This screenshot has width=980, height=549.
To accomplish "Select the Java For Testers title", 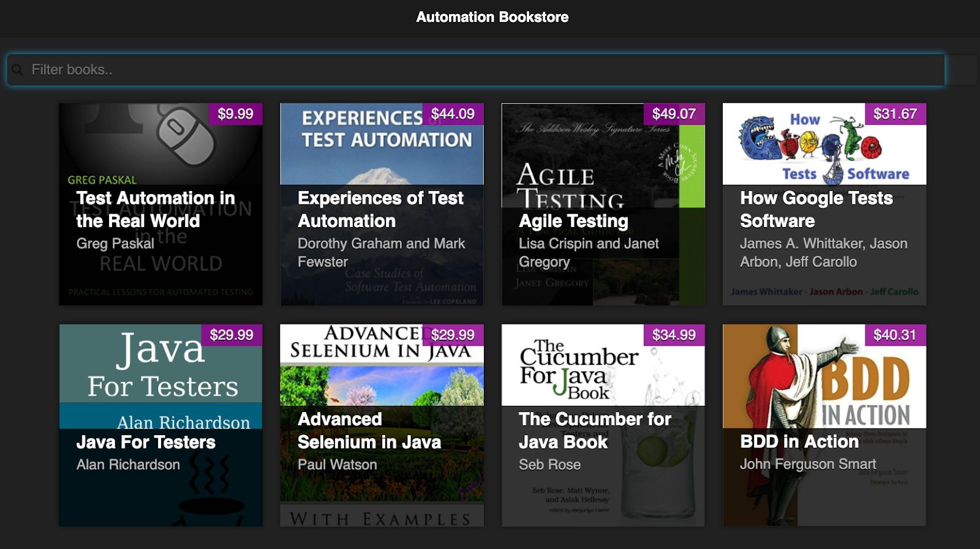I will point(146,442).
